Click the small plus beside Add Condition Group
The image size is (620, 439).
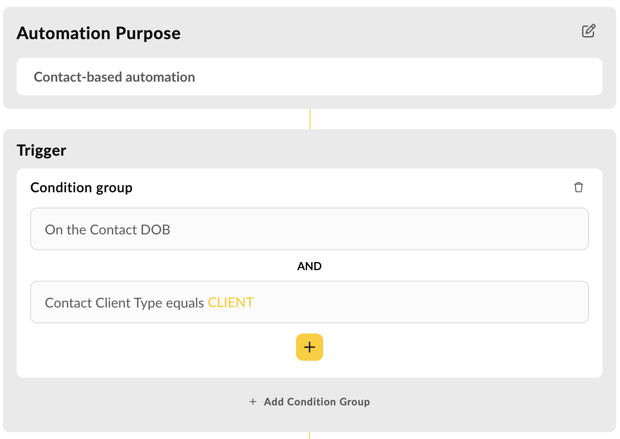pyautogui.click(x=253, y=402)
